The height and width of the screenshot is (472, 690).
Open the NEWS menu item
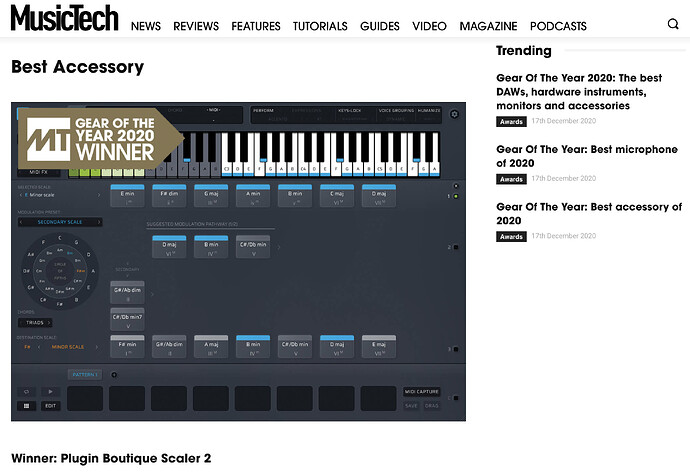click(x=146, y=26)
